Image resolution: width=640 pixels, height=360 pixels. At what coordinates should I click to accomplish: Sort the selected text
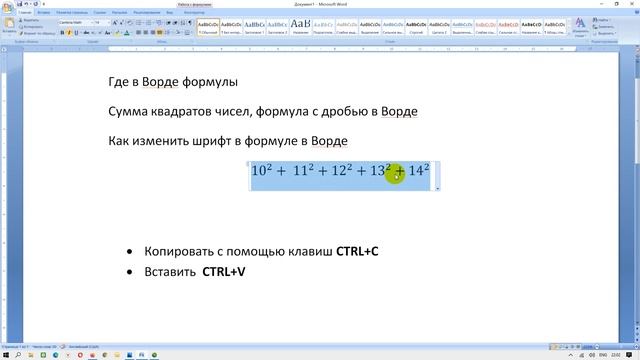[183, 22]
